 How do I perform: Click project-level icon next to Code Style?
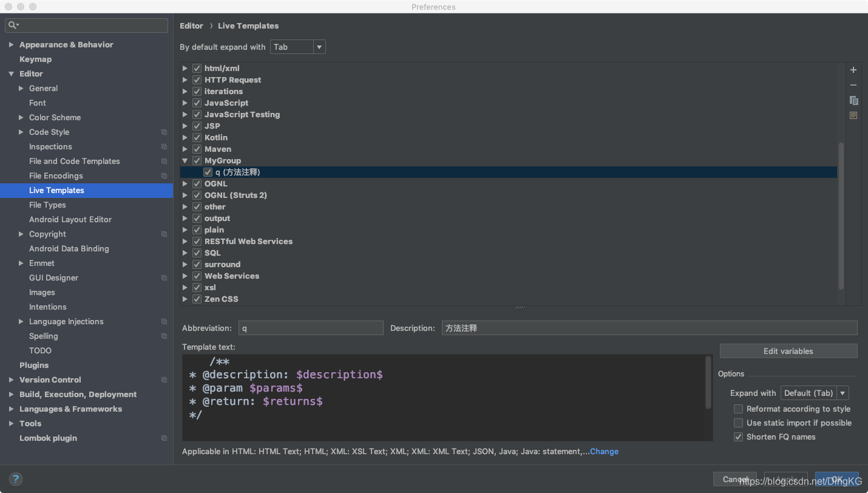(x=164, y=132)
